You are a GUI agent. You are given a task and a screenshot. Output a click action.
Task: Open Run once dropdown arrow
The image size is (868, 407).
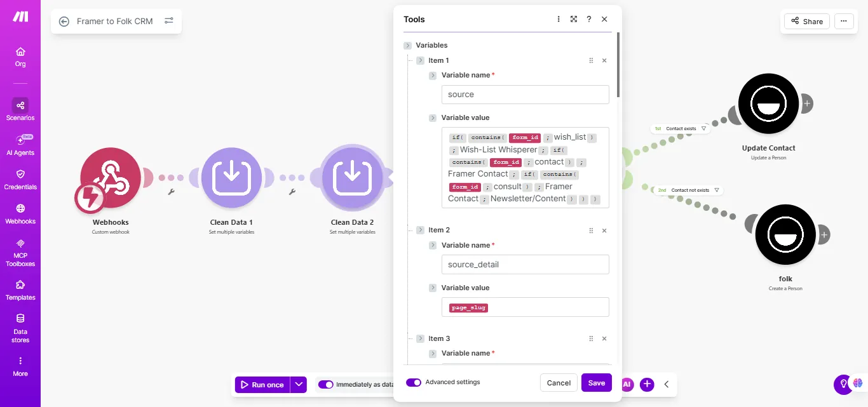[299, 385]
